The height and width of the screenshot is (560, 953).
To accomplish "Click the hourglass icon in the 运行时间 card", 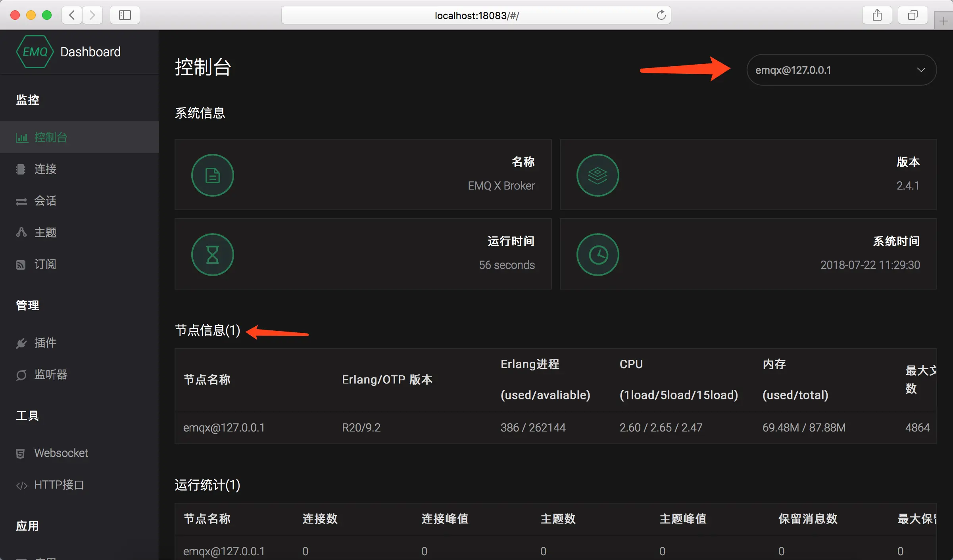I will click(213, 255).
